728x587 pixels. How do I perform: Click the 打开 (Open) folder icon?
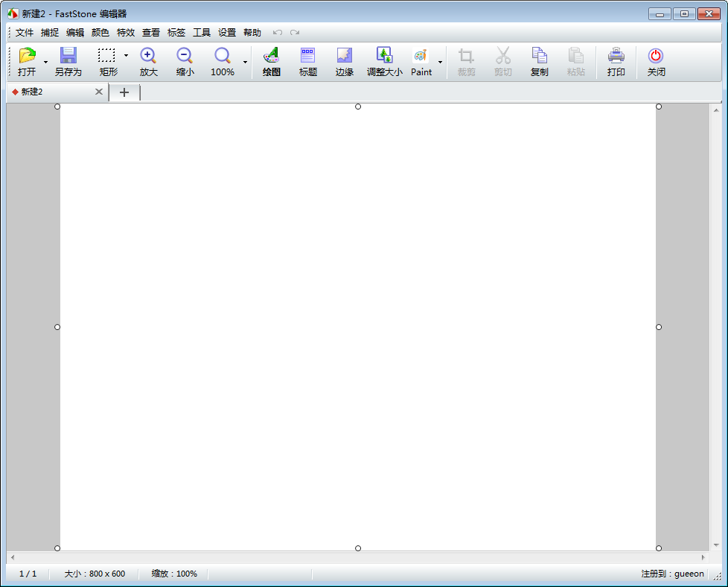pyautogui.click(x=27, y=56)
